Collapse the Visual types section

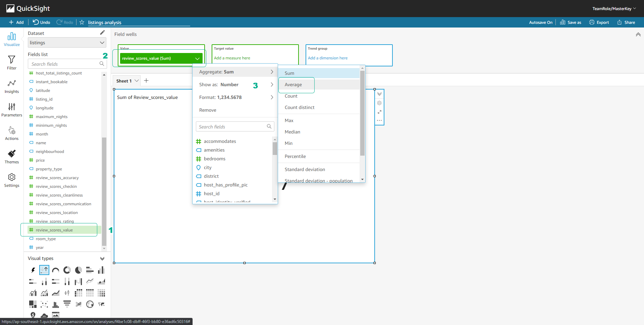(102, 259)
